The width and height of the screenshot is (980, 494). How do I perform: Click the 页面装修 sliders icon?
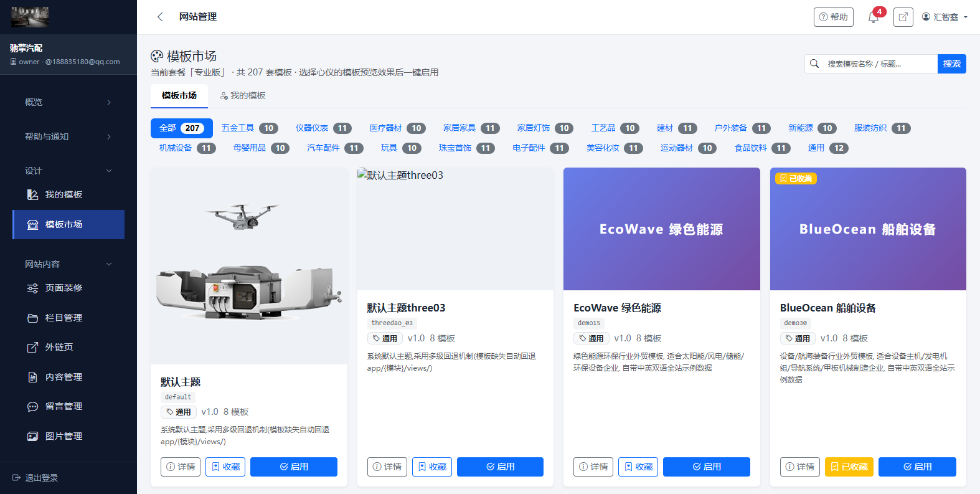point(32,288)
